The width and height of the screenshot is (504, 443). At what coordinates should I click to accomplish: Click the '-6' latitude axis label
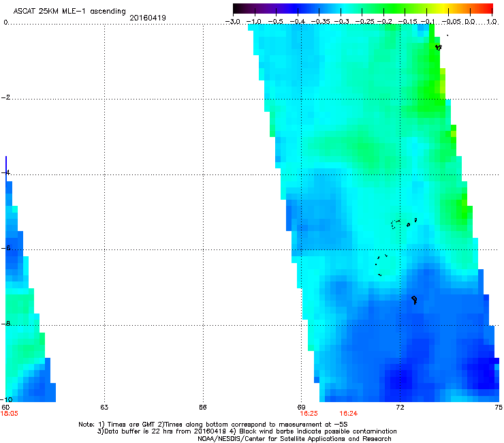pos(5,248)
